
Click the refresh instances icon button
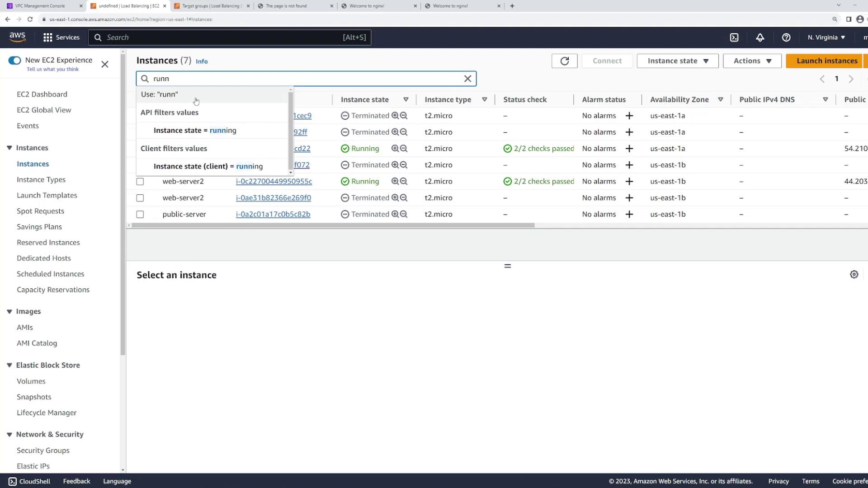pyautogui.click(x=564, y=61)
